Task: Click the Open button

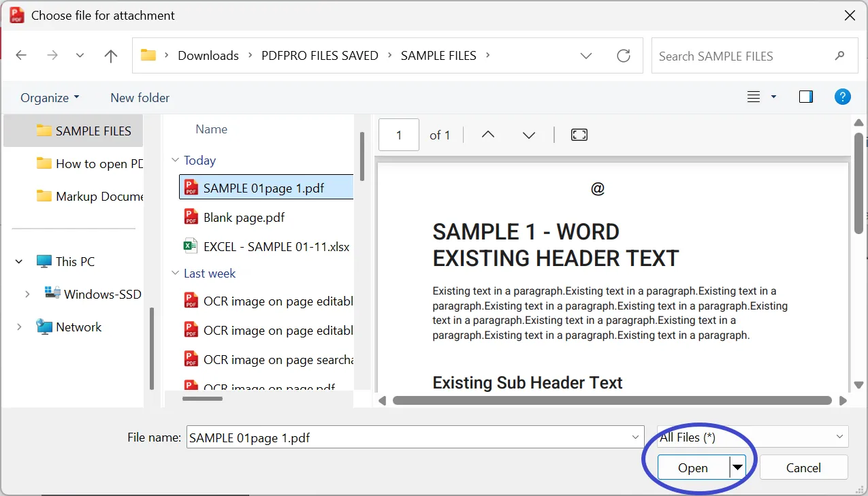Action: click(693, 467)
